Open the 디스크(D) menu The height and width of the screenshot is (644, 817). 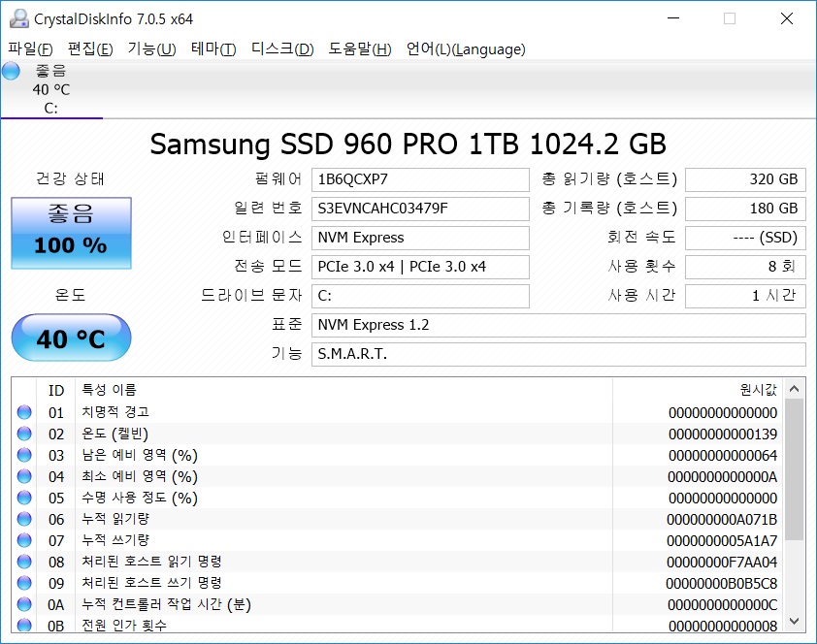(282, 48)
